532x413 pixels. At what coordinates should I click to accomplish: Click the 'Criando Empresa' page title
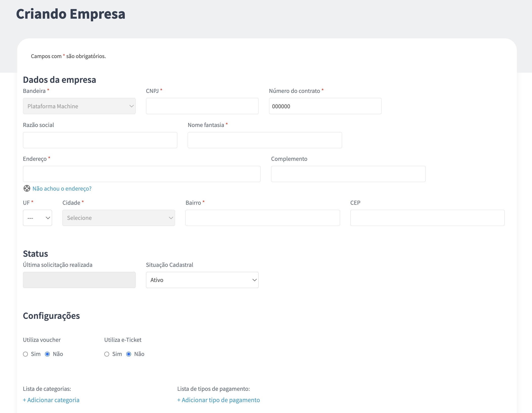(71, 14)
